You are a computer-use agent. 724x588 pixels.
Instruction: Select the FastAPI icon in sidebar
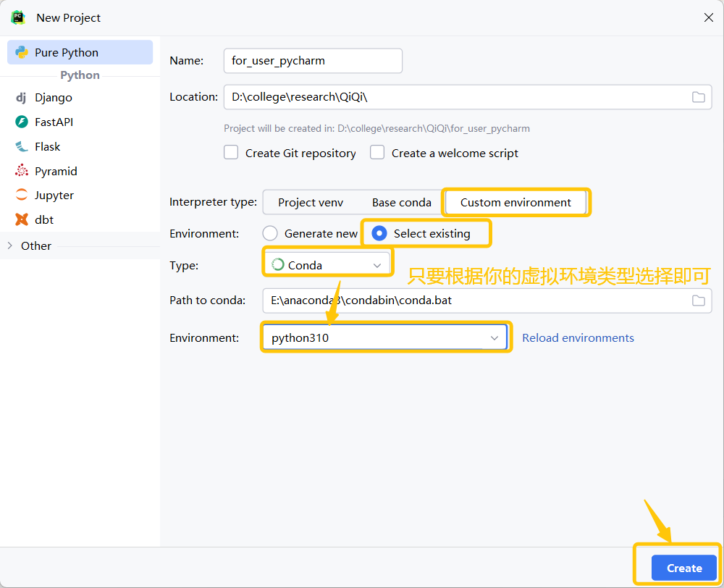click(21, 122)
